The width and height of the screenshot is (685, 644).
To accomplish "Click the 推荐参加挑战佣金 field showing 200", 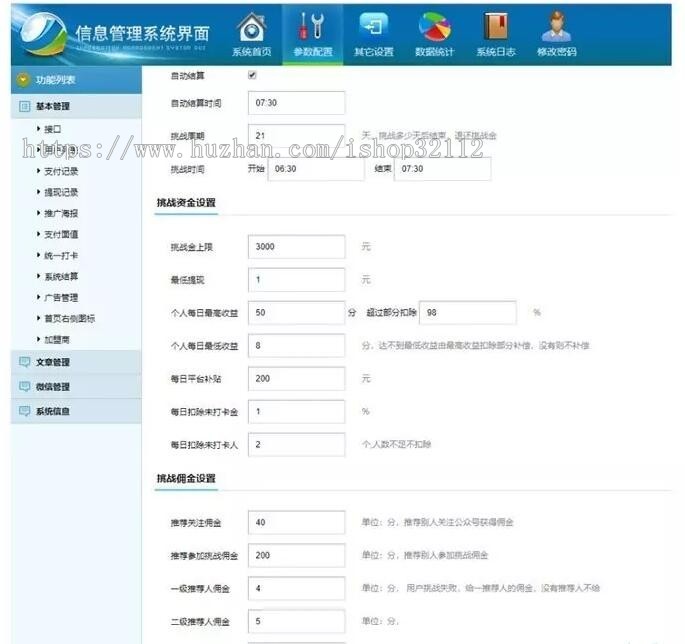I will (x=296, y=555).
